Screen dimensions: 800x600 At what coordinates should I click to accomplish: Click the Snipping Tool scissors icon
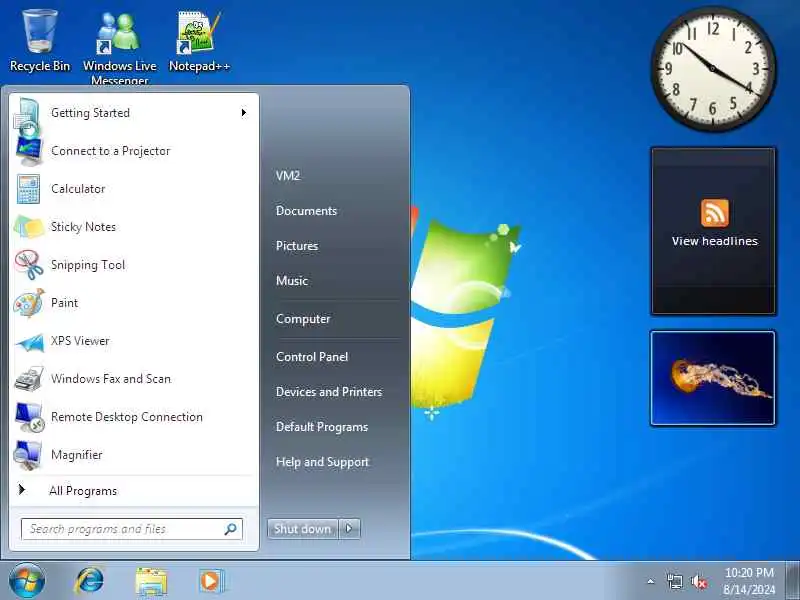[x=29, y=265]
